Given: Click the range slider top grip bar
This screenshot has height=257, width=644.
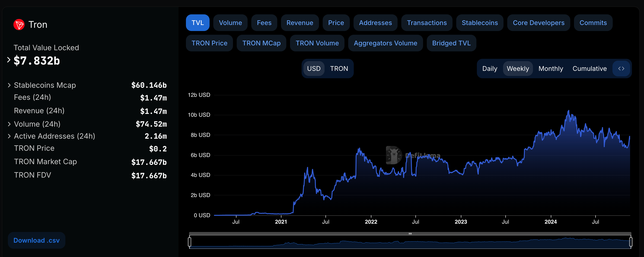Looking at the screenshot, I should point(410,234).
